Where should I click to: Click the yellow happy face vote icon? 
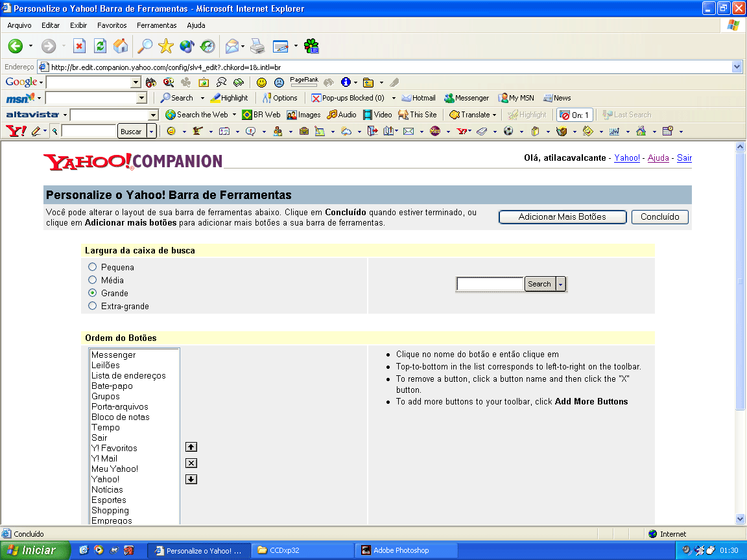tap(261, 82)
